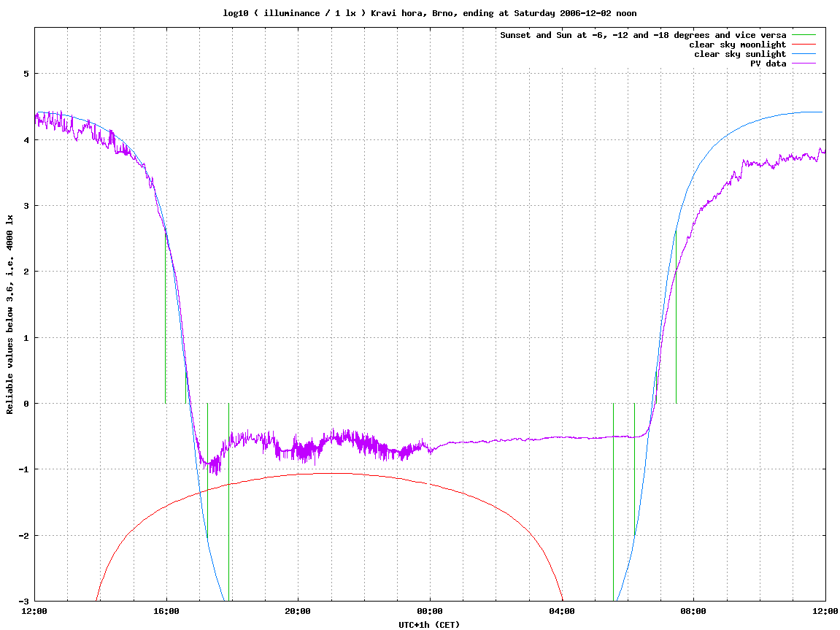Select the 'clear sky moonlight' legend label
The width and height of the screenshot is (840, 630).
(x=737, y=45)
